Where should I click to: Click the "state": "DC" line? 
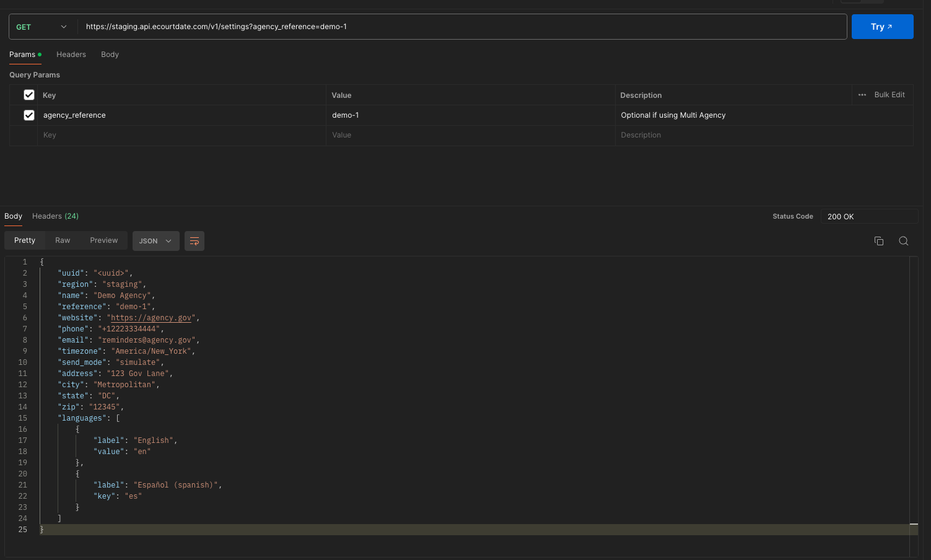point(89,396)
